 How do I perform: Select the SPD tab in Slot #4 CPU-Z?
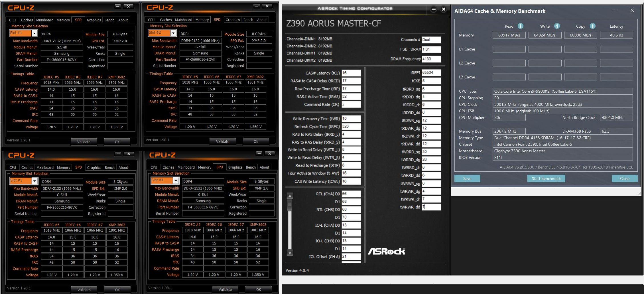click(220, 167)
